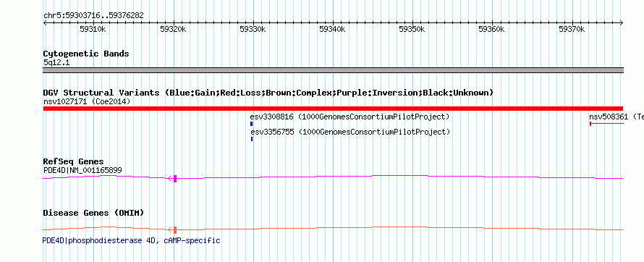Click the chr5:59303716..59376282 coordinate label
Viewport: 644px width, 262px height.
pos(93,16)
